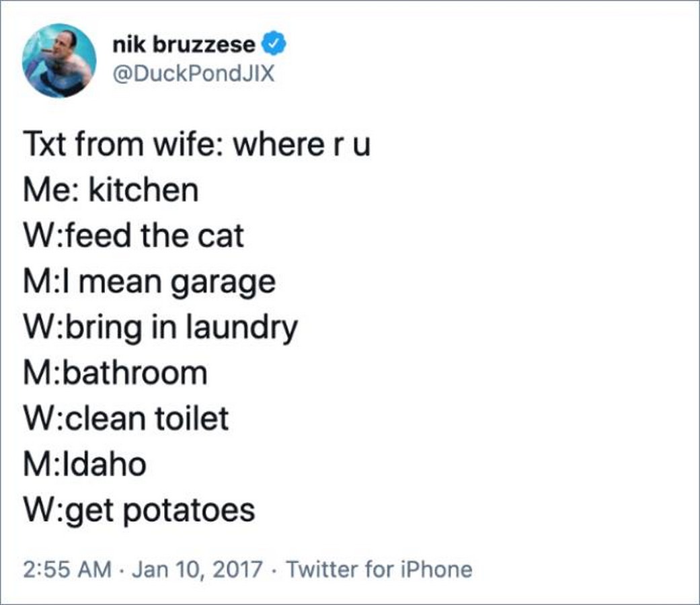This screenshot has height=605, width=700.
Task: Click the word 'potatoes' in the tweet
Action: tap(188, 512)
